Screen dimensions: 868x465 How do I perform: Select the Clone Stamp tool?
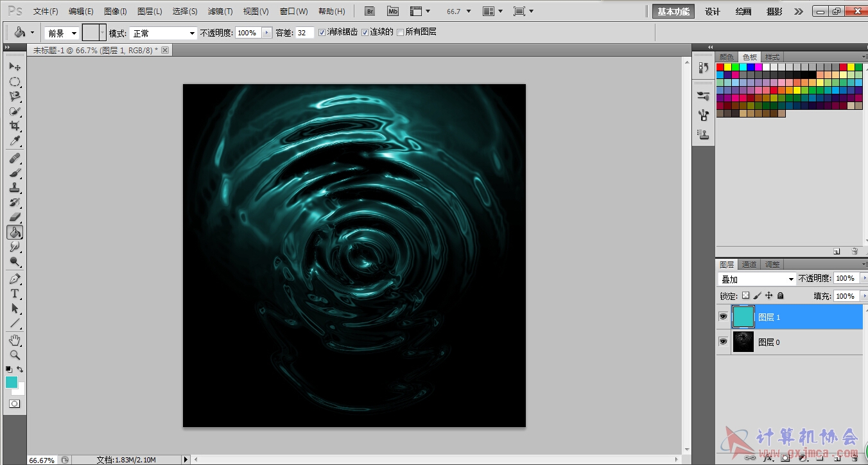(x=15, y=188)
